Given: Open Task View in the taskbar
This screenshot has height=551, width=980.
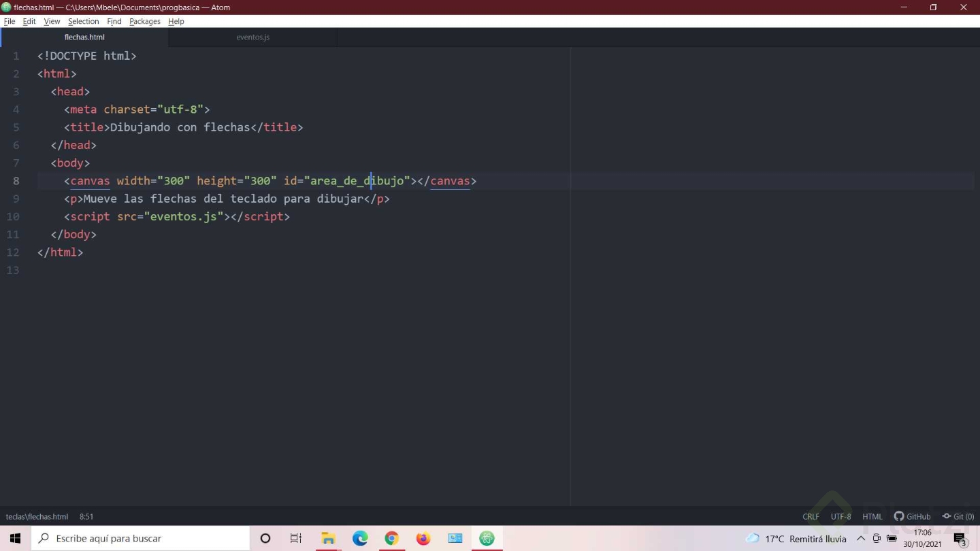Looking at the screenshot, I should coord(296,538).
